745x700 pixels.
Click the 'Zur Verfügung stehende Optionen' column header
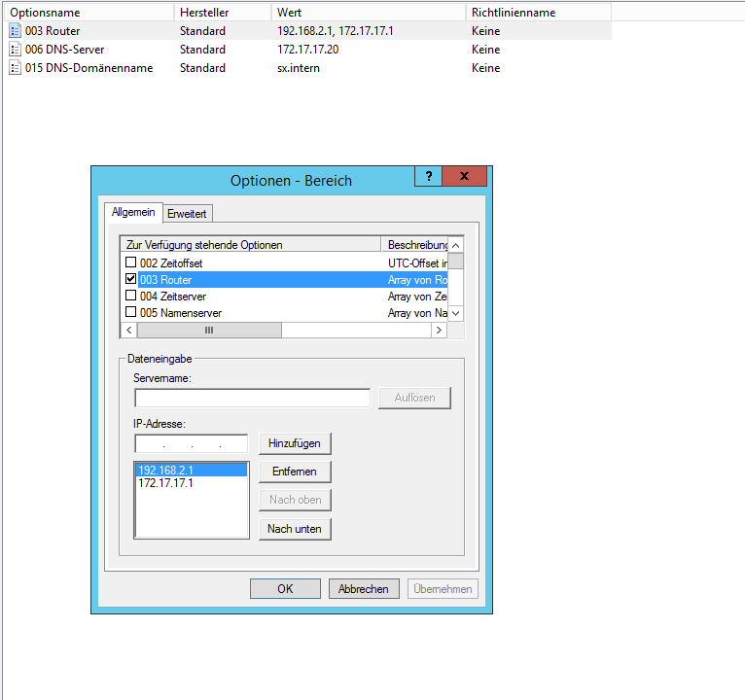click(x=251, y=245)
